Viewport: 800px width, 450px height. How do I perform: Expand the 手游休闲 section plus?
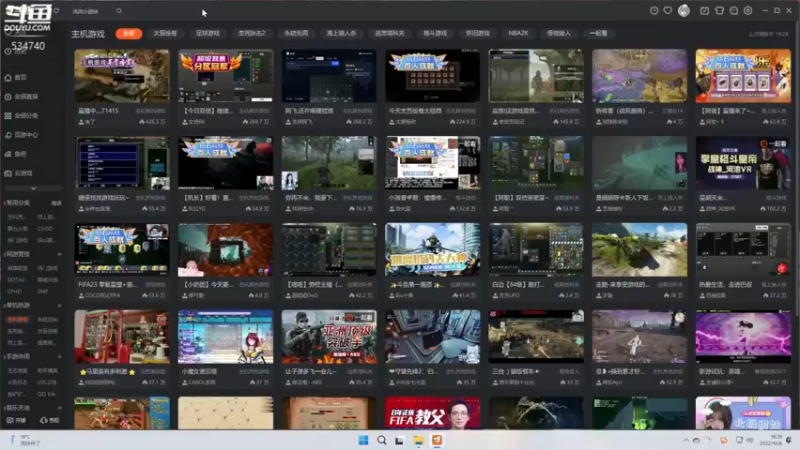[59, 357]
